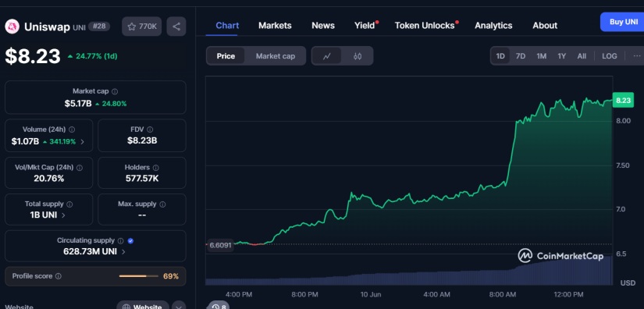Click the Profile score progress bar
This screenshot has width=644, height=309.
click(139, 276)
